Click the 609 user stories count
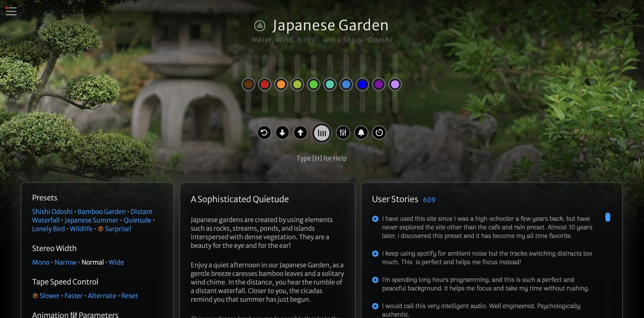 [429, 200]
